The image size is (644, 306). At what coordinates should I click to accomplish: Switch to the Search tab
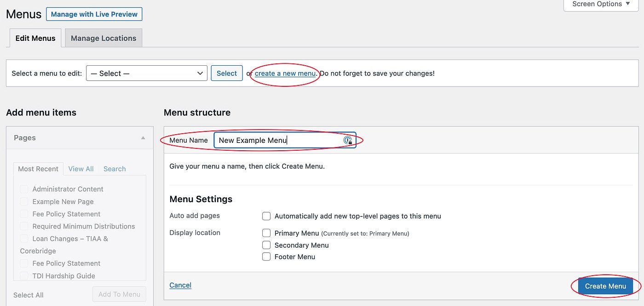(x=114, y=169)
